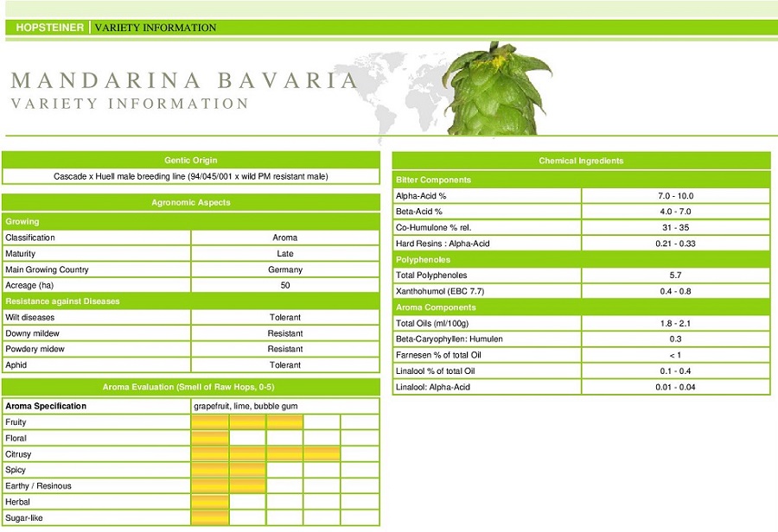The image size is (778, 532).
Task: Click the yellow rating bar in the Citrusy row
Action: pyautogui.click(x=266, y=453)
